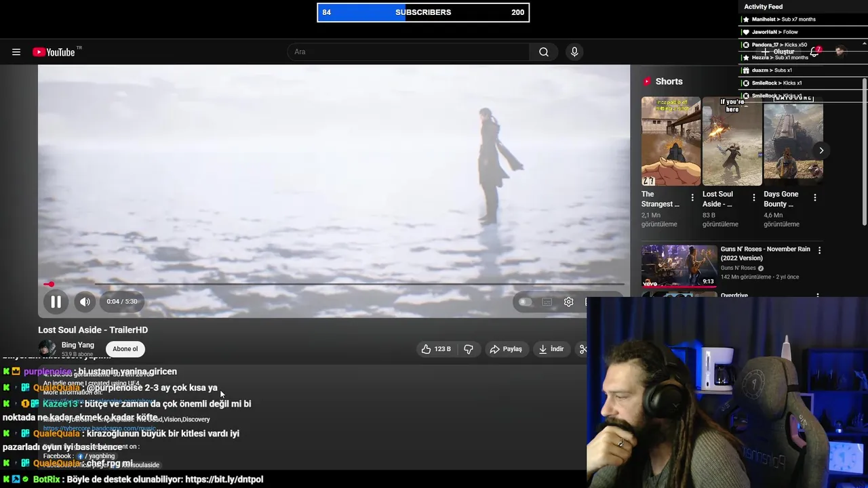Dislike the video with thumbs down

point(468,349)
